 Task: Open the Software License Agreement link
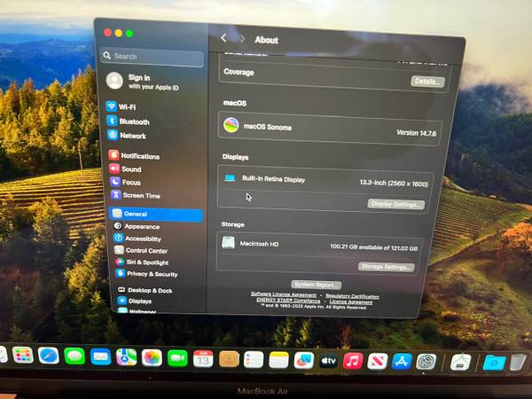click(x=284, y=294)
